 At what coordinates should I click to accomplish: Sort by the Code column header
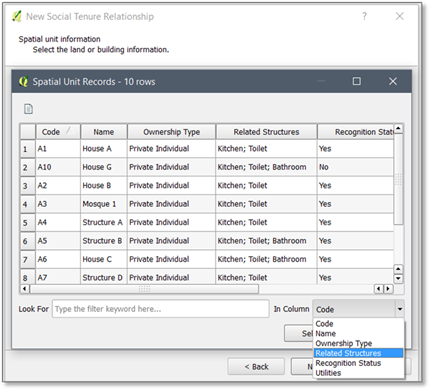pyautogui.click(x=58, y=132)
